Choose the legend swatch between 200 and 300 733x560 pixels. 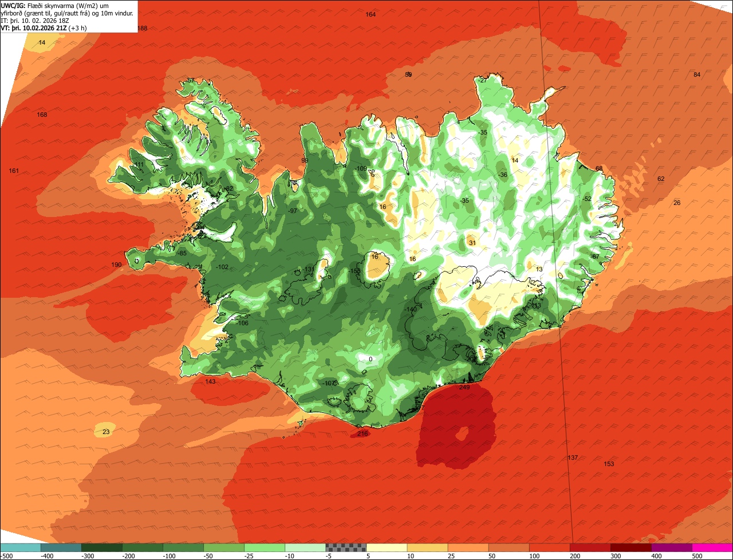click(x=590, y=547)
